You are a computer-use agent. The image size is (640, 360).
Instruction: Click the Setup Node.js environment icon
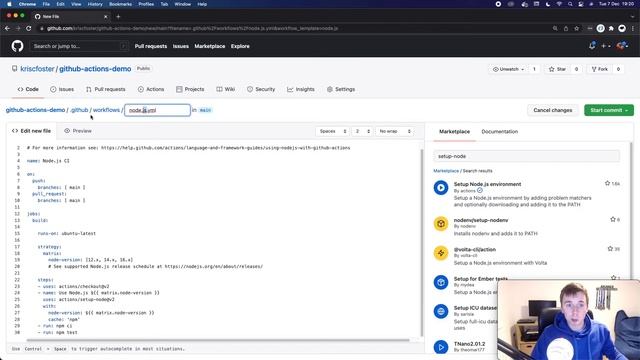[441, 188]
